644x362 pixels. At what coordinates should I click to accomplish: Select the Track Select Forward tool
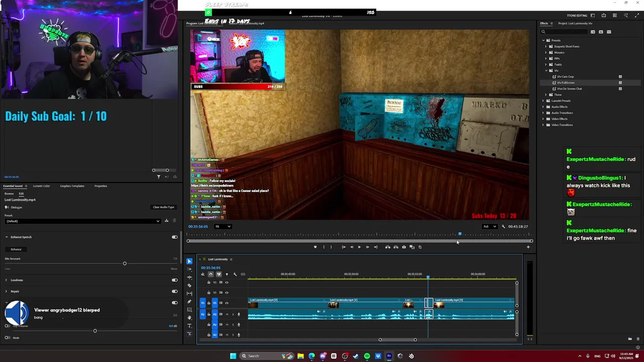tap(189, 269)
